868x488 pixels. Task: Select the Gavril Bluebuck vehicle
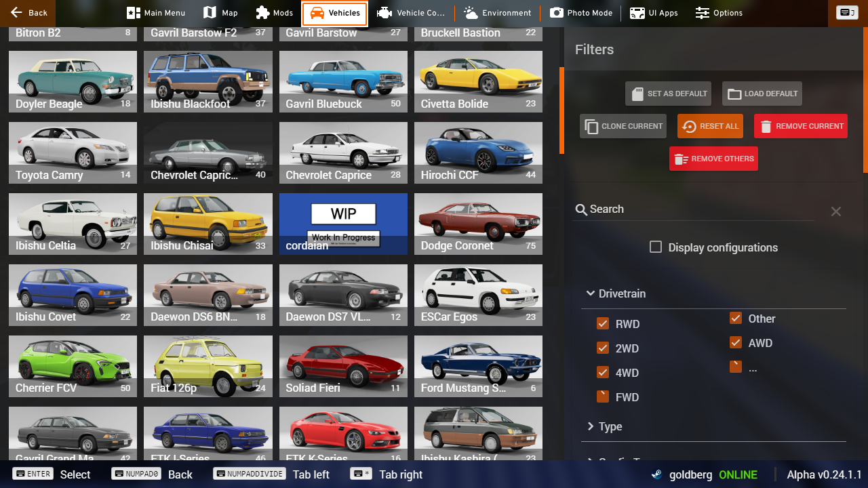tap(343, 82)
